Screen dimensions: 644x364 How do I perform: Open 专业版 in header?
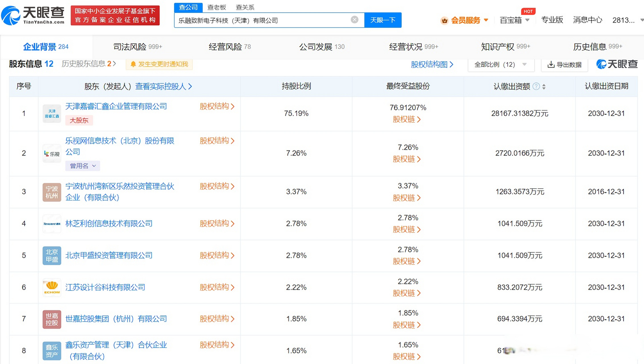(x=552, y=20)
